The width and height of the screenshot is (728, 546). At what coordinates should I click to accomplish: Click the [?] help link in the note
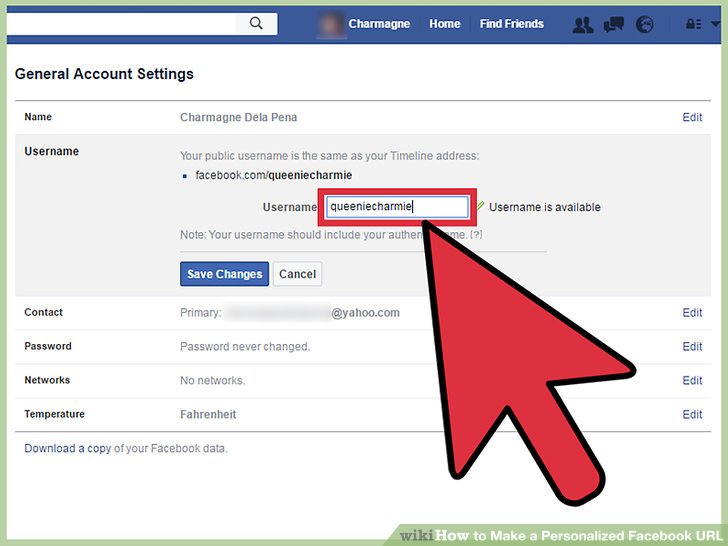point(476,235)
